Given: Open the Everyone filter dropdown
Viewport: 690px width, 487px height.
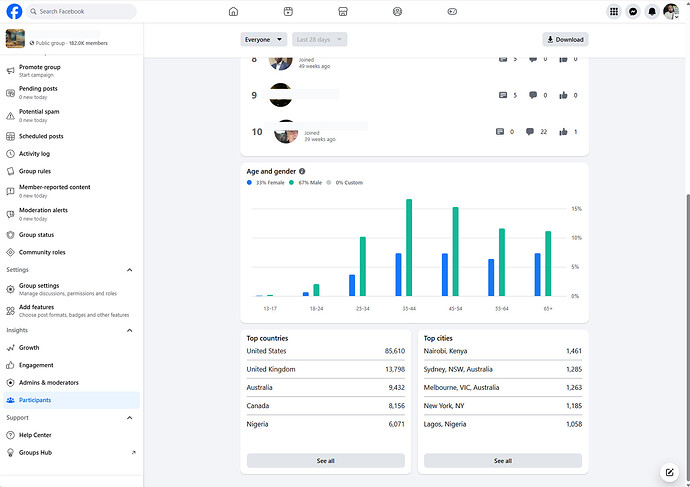Looking at the screenshot, I should pos(260,40).
